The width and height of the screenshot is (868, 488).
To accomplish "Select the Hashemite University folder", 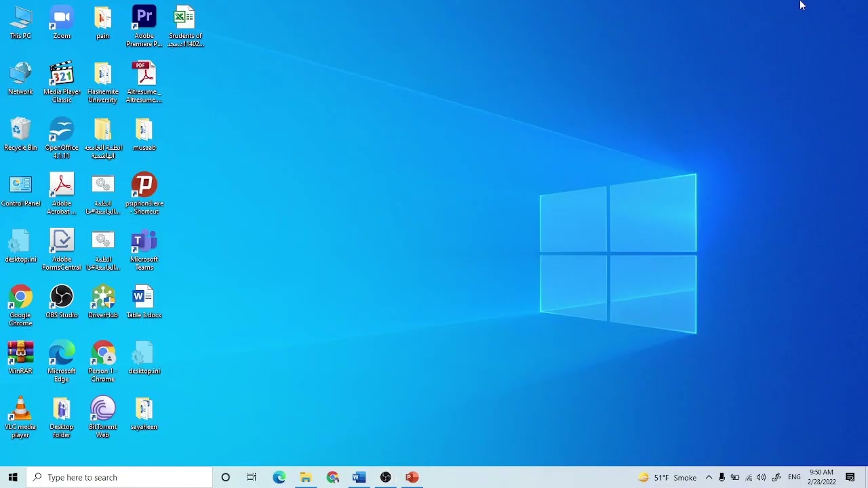I will tap(103, 82).
